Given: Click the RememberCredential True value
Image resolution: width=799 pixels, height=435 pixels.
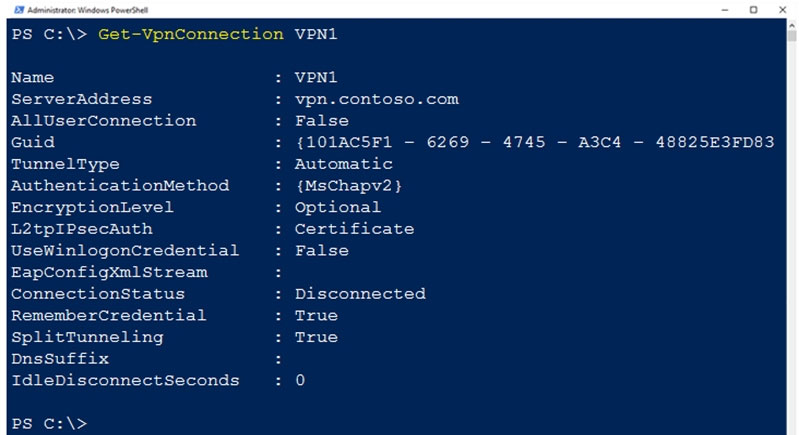Looking at the screenshot, I should 316,315.
